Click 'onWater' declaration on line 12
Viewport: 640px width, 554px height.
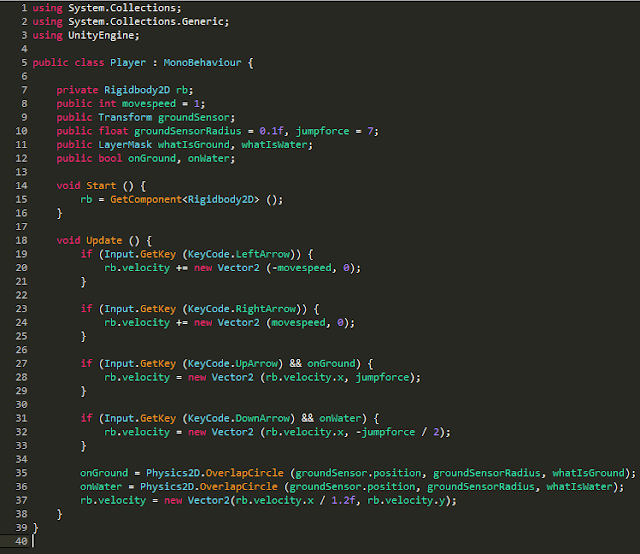[209, 158]
